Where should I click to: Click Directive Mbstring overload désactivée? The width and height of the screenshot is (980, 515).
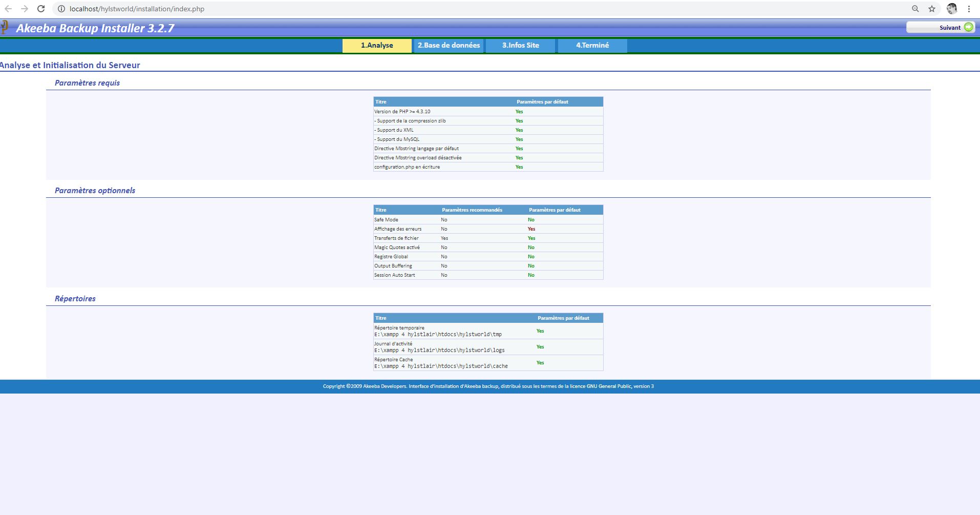[418, 158]
